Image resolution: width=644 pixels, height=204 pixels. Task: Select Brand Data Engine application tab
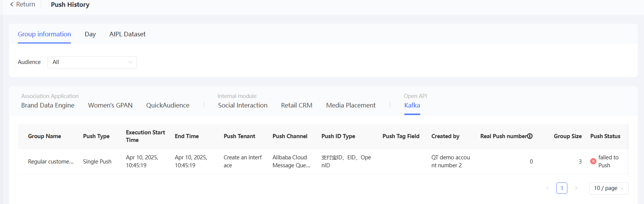pyautogui.click(x=48, y=105)
